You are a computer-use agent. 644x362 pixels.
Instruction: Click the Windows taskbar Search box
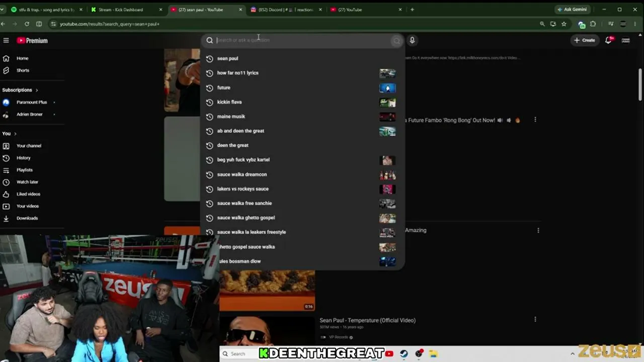(239, 354)
